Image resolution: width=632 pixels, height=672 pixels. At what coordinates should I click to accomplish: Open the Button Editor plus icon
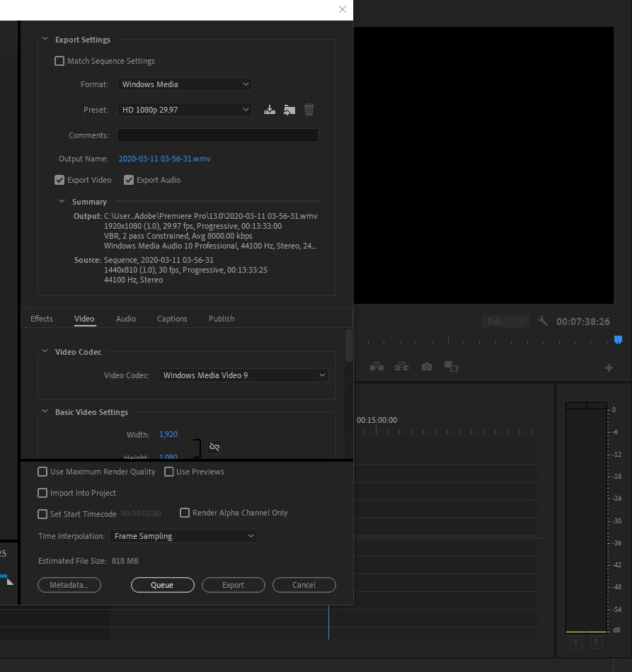coord(609,368)
